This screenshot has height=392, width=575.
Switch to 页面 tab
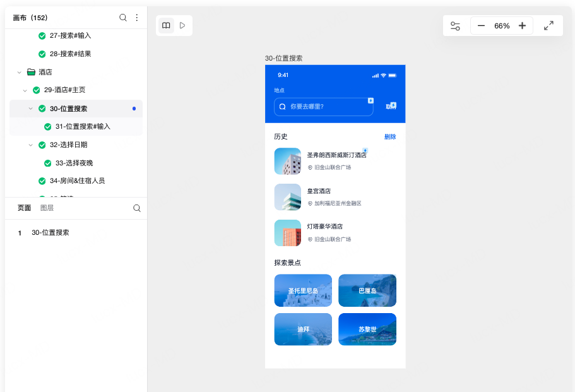click(x=24, y=208)
